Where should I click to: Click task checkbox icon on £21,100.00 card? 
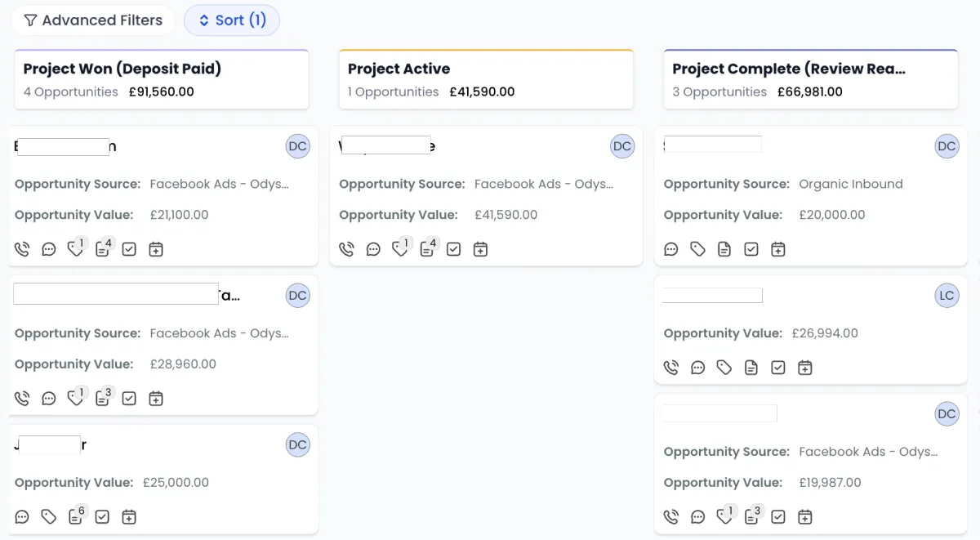129,249
